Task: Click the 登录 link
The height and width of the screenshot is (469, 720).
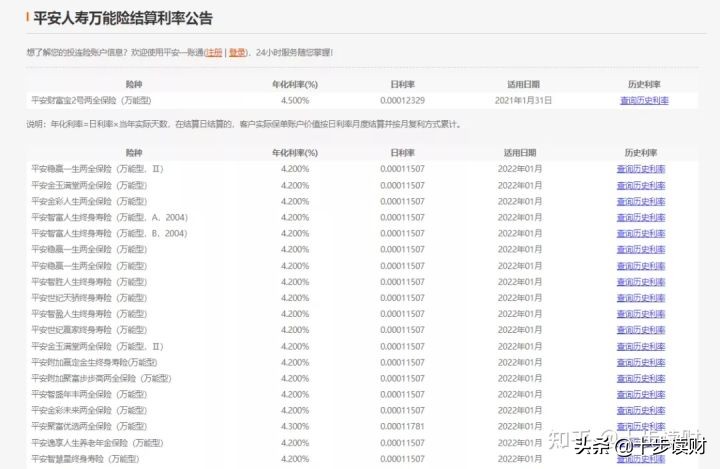Action: pos(237,52)
